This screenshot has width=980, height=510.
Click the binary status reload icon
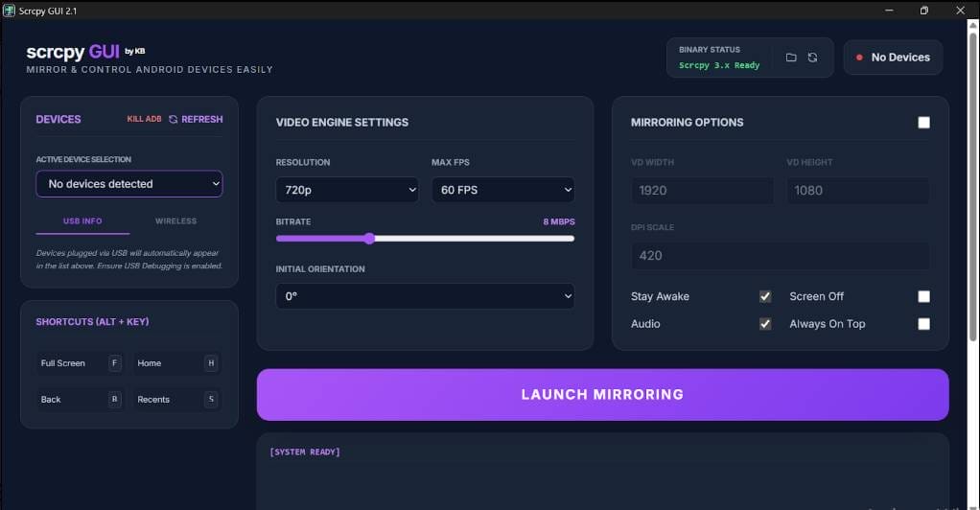813,58
